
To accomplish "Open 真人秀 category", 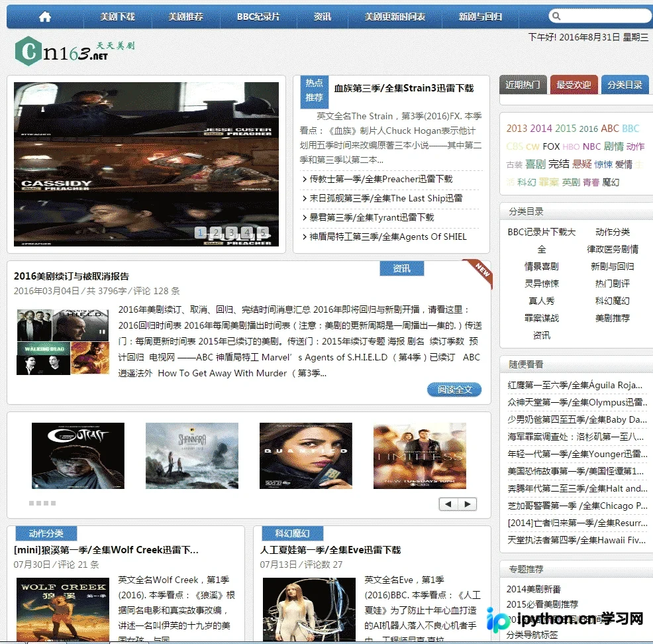I will tap(541, 301).
